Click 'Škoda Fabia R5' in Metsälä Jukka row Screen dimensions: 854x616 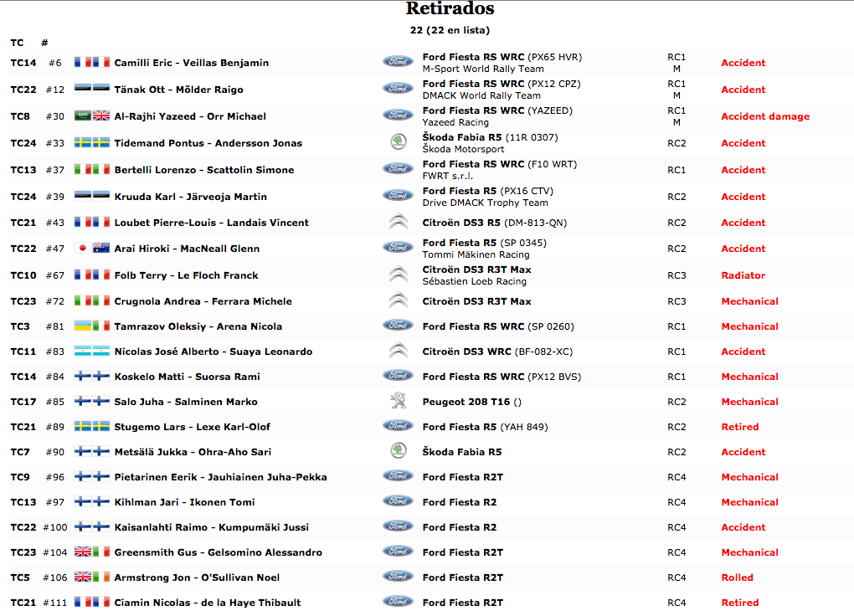[462, 451]
